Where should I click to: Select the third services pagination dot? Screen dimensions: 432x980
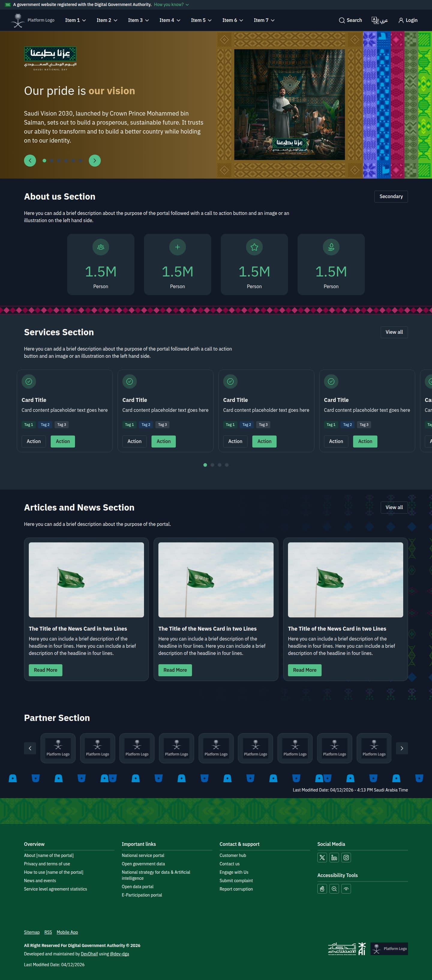click(x=219, y=465)
